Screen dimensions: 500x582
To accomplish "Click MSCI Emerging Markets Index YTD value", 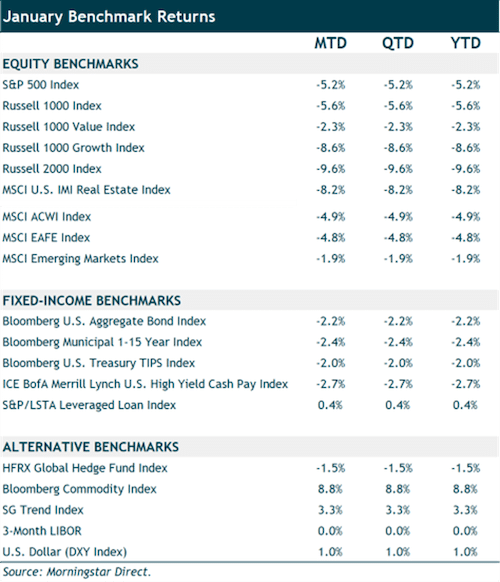I will [466, 259].
